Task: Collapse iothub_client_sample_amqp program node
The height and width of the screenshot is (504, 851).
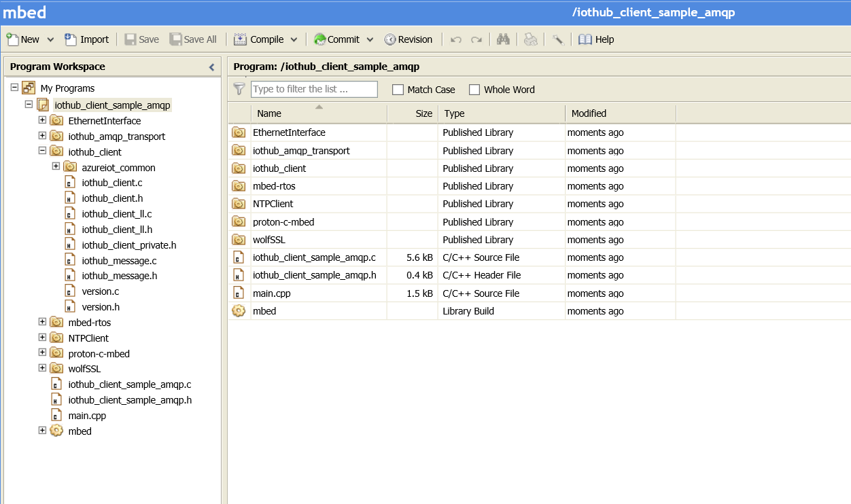Action: click(29, 105)
